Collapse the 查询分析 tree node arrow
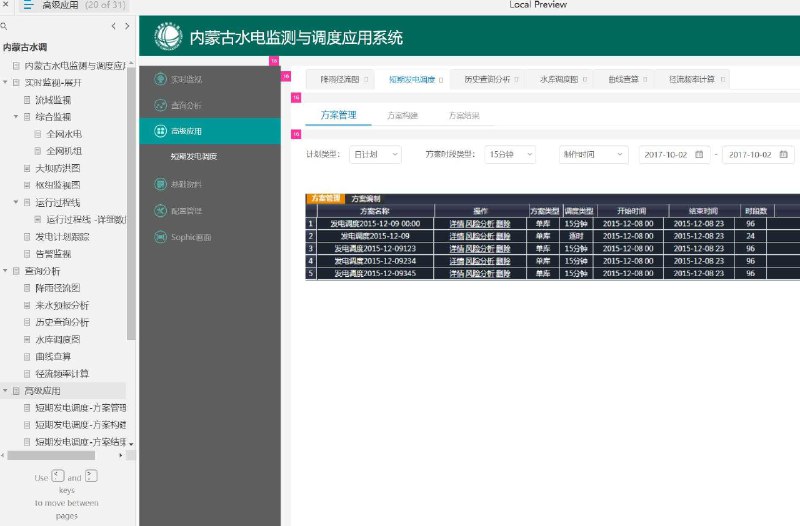Image resolution: width=800 pixels, height=526 pixels. (5, 270)
